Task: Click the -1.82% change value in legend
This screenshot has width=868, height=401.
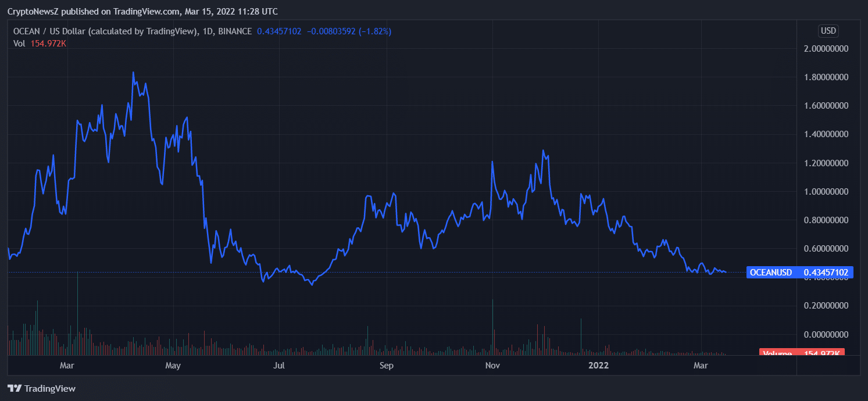Action: click(374, 31)
